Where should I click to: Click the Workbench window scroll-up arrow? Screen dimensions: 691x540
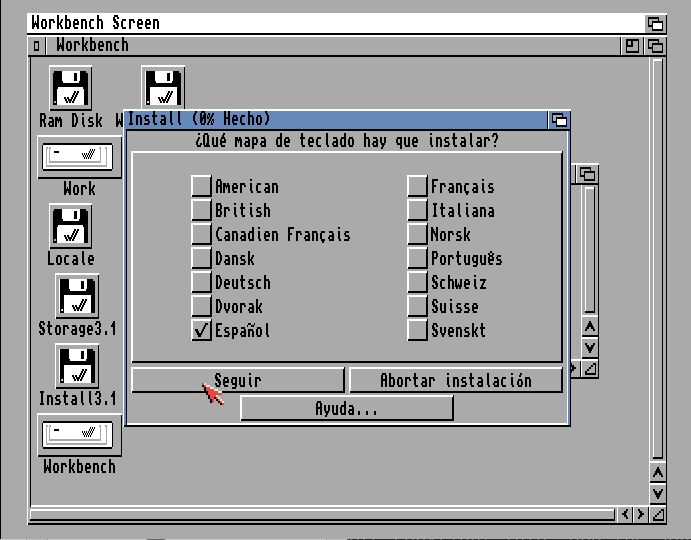pos(657,472)
